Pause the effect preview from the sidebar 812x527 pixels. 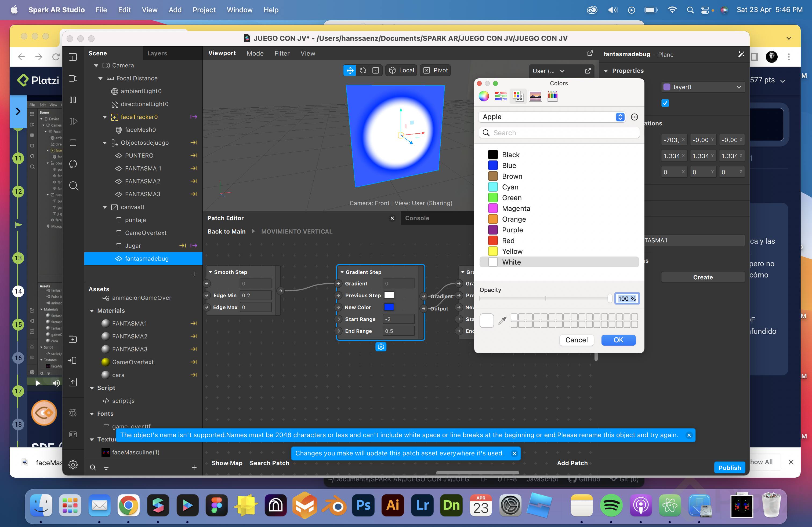click(73, 100)
